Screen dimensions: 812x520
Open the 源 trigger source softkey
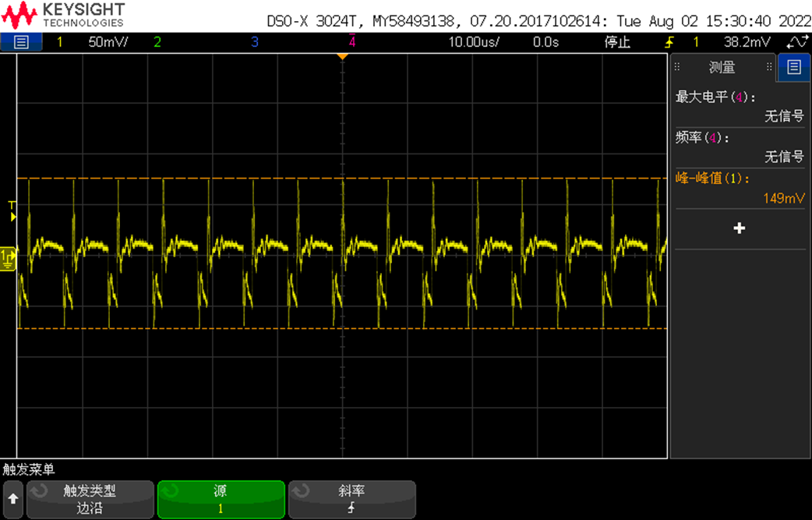221,499
